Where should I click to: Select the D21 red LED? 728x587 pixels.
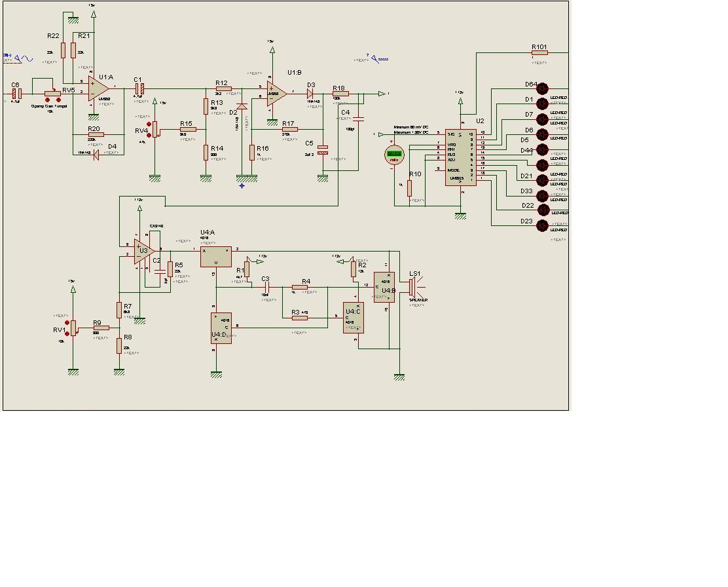[542, 180]
